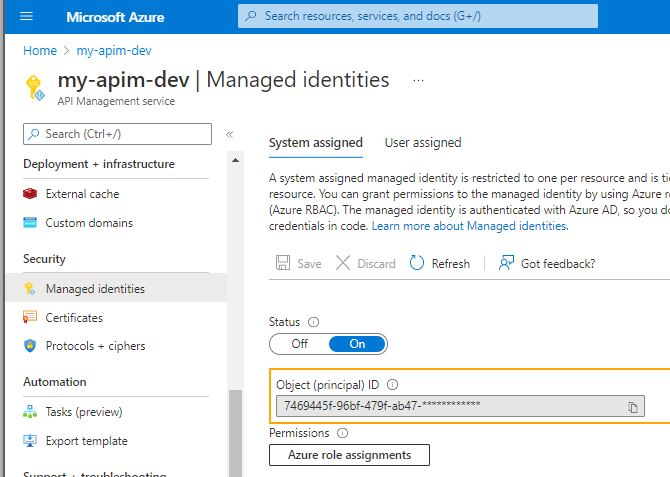This screenshot has height=477, width=670.
Task: Focus the sidebar Search (Ctrl+/) field
Action: (118, 134)
